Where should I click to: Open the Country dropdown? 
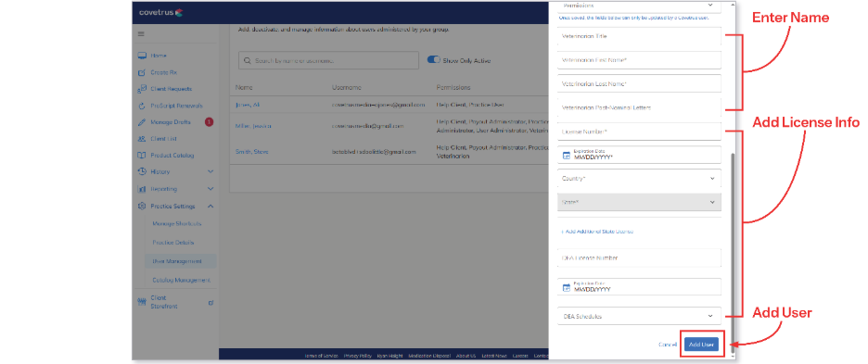[639, 179]
